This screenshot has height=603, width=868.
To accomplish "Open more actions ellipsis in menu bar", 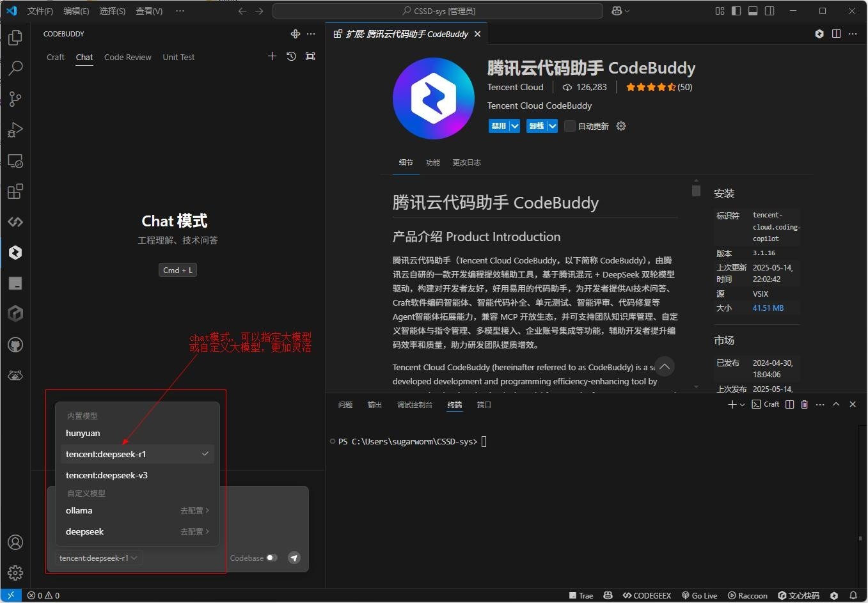I will coord(180,11).
